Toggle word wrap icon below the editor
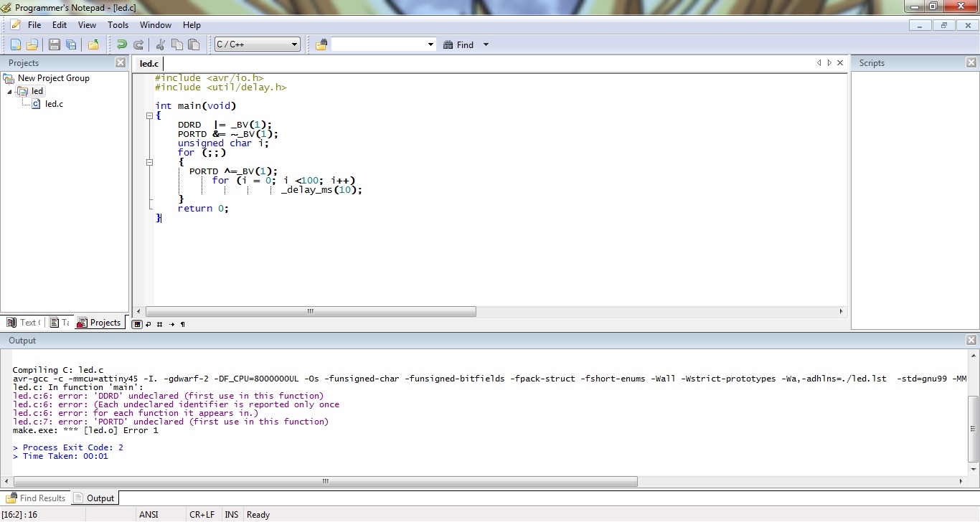980x522 pixels. point(148,324)
